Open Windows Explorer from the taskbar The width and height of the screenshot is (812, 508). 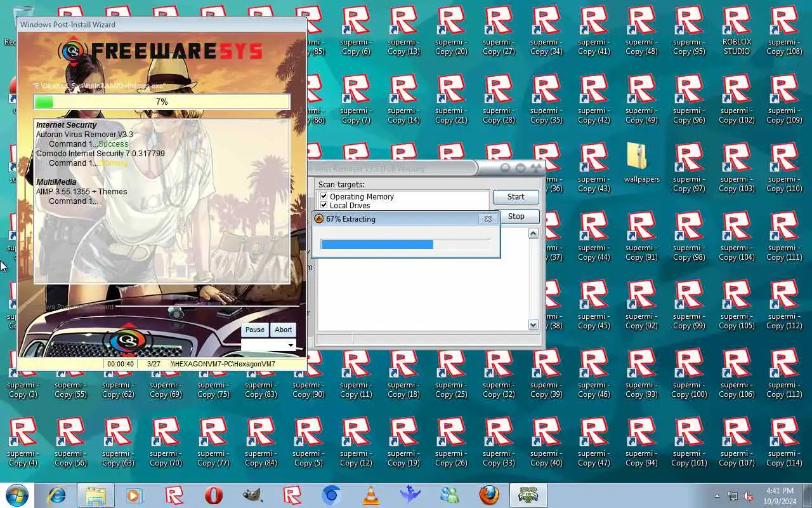point(96,495)
